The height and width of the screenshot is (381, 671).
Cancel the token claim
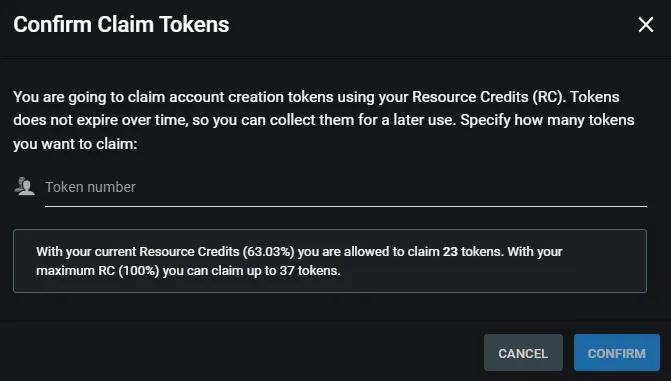(523, 353)
